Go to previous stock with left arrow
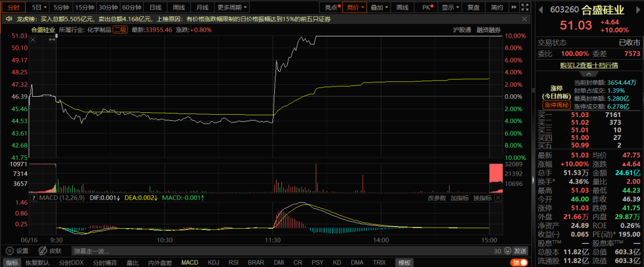Viewport: 644px width, 267px height. (540, 9)
